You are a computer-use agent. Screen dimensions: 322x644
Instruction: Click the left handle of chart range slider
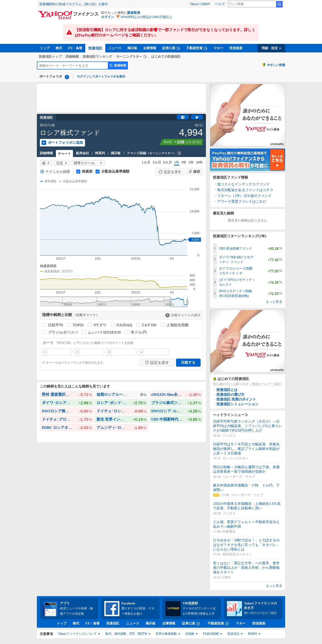point(171,302)
